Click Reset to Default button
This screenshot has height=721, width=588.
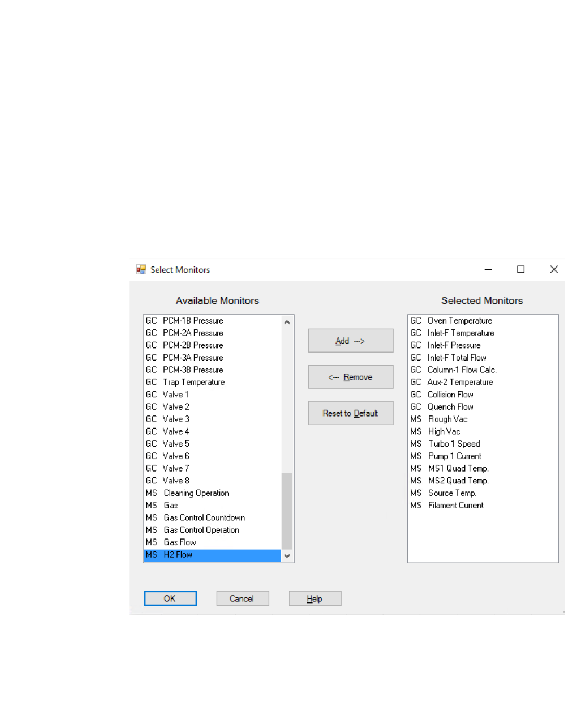pyautogui.click(x=350, y=413)
